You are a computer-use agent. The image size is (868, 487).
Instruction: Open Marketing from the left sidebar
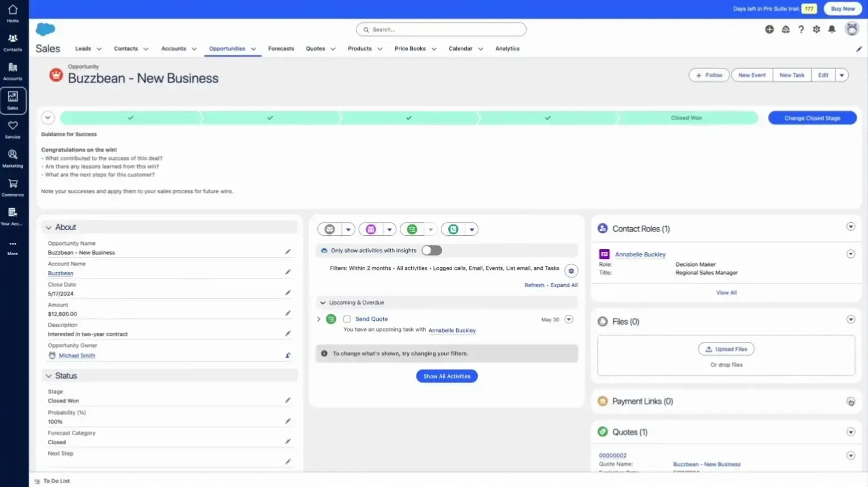[13, 158]
